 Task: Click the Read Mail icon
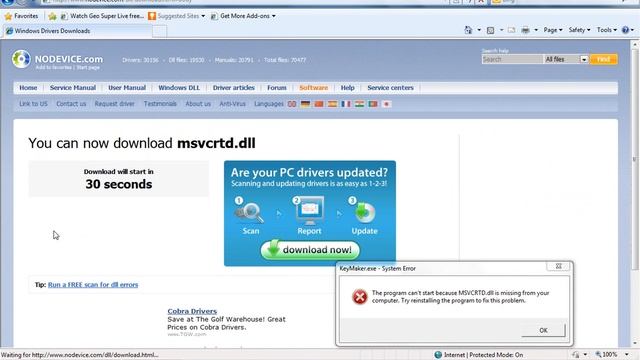(x=511, y=30)
